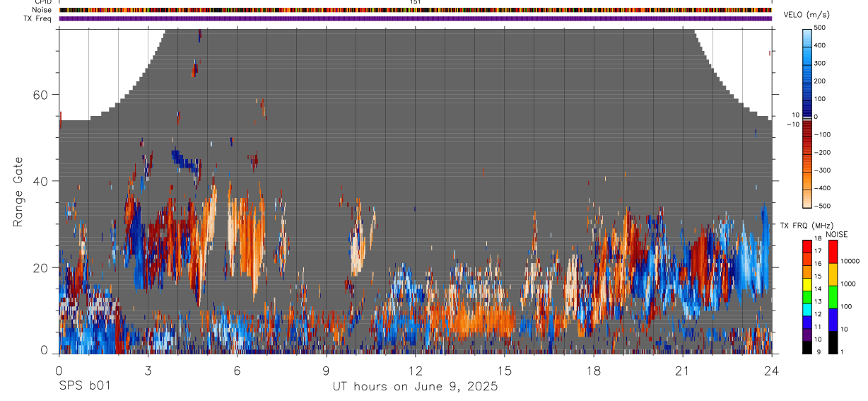The height and width of the screenshot is (401, 868).
Task: Click the 'Noise' row label at top
Action: pos(42,10)
